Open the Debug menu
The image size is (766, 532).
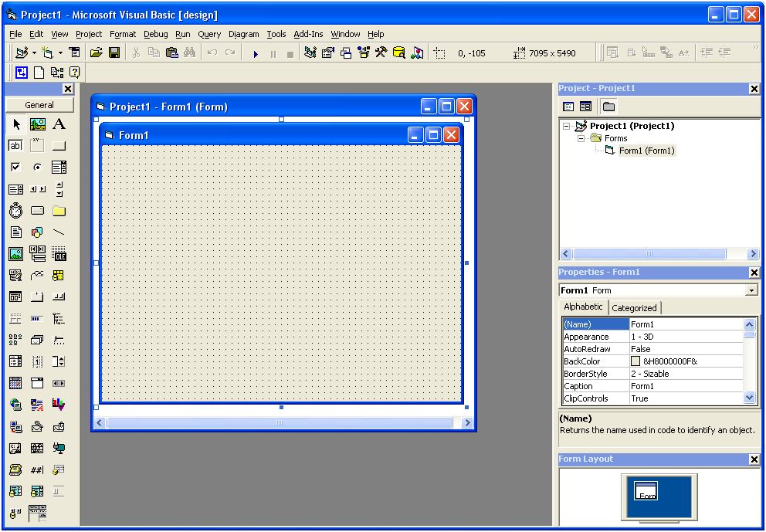pos(156,34)
